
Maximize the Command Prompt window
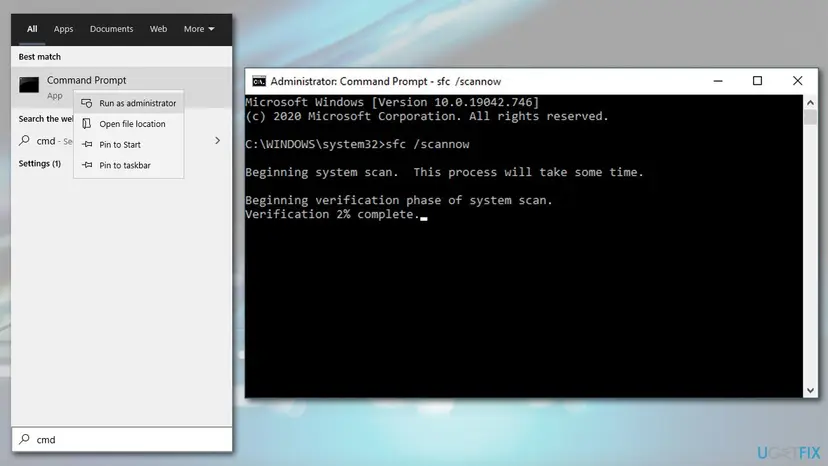[757, 81]
